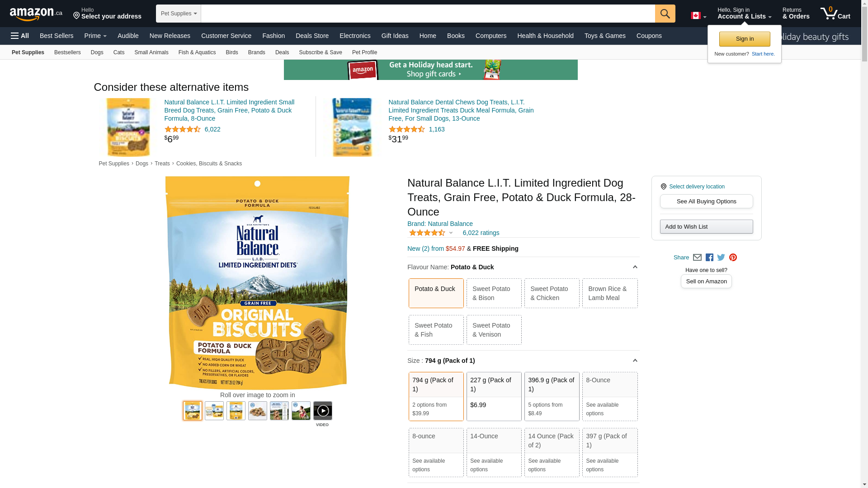Share the product on Facebook
The width and height of the screenshot is (868, 488).
pos(709,258)
